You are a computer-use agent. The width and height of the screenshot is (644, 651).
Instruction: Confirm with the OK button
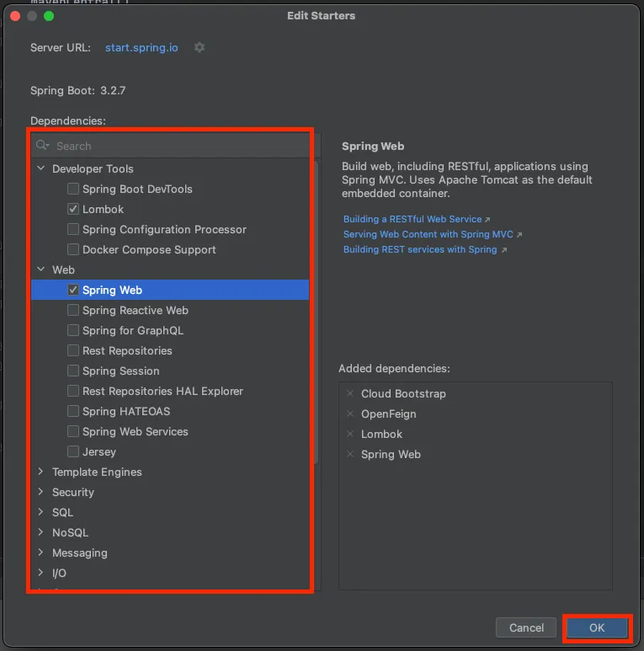[597, 627]
